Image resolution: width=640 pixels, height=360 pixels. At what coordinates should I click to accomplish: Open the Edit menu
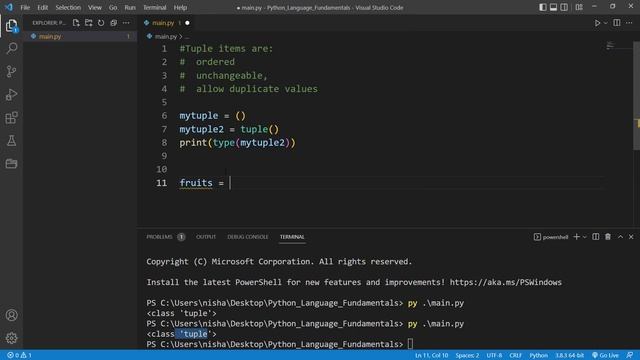point(42,7)
